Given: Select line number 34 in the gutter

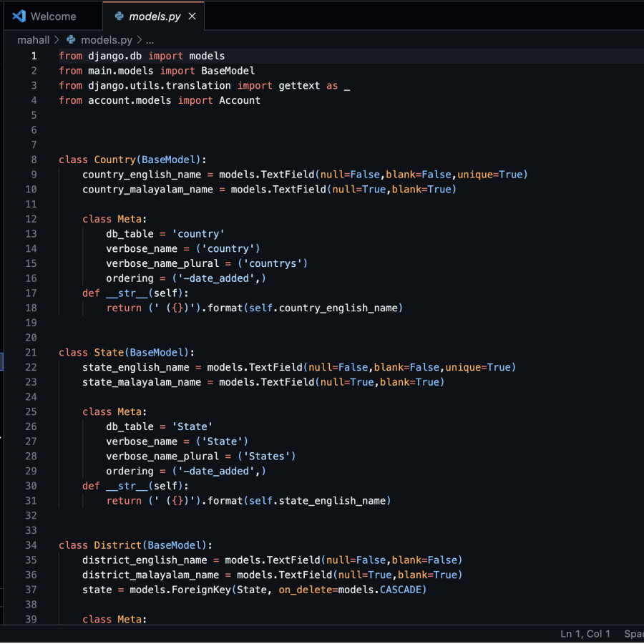Looking at the screenshot, I should click(30, 545).
